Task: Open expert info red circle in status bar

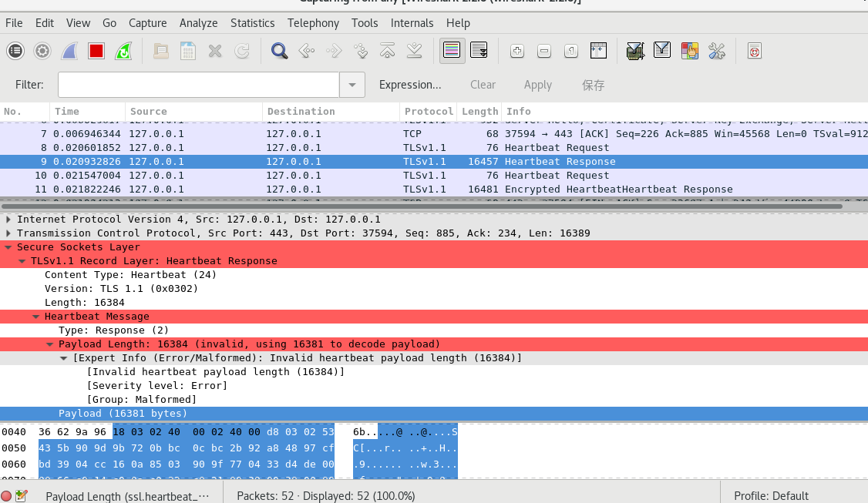Action: point(6,496)
